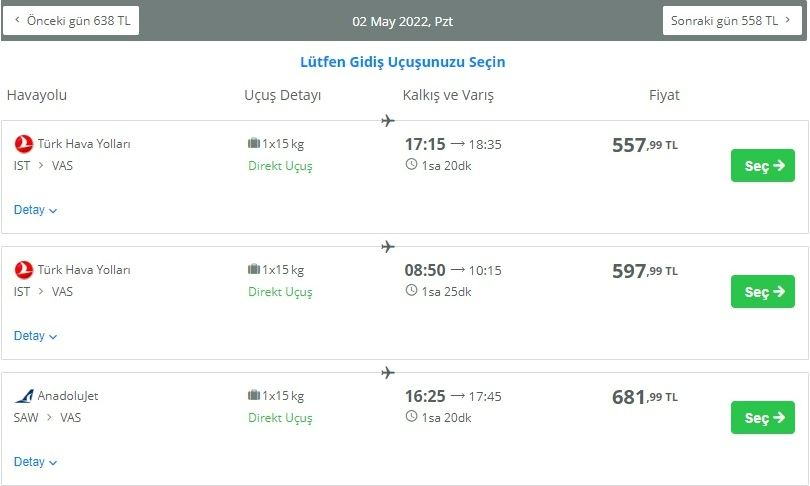The image size is (810, 486).
Task: Select the 597,99 TL flight with Seç
Action: (762, 292)
